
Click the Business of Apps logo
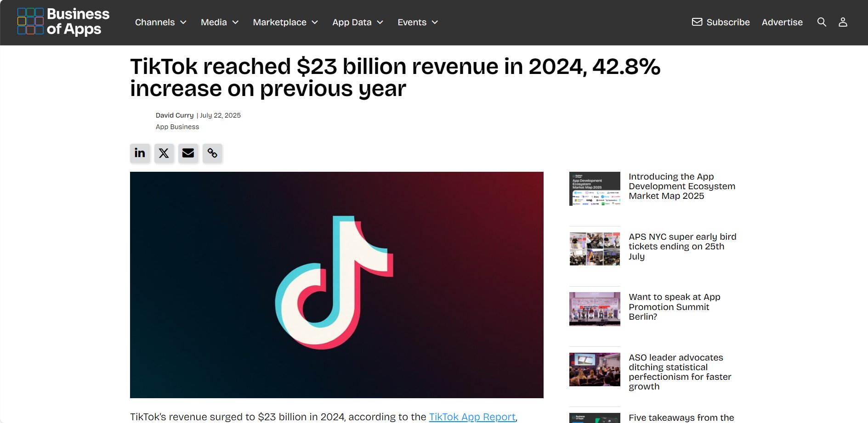63,22
